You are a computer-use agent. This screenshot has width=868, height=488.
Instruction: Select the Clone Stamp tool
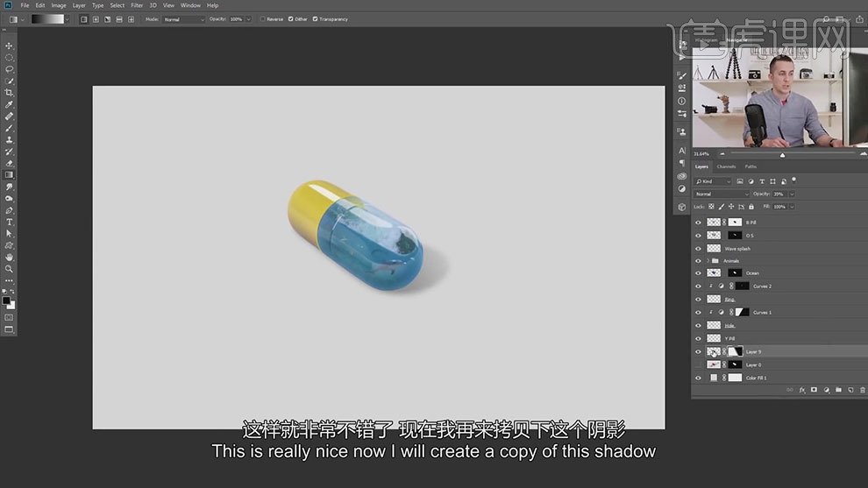(x=9, y=140)
